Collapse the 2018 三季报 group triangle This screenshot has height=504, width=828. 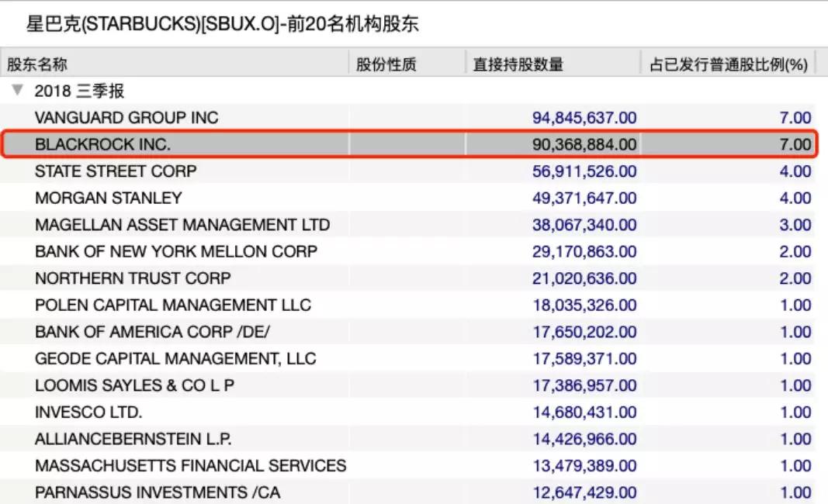17,91
